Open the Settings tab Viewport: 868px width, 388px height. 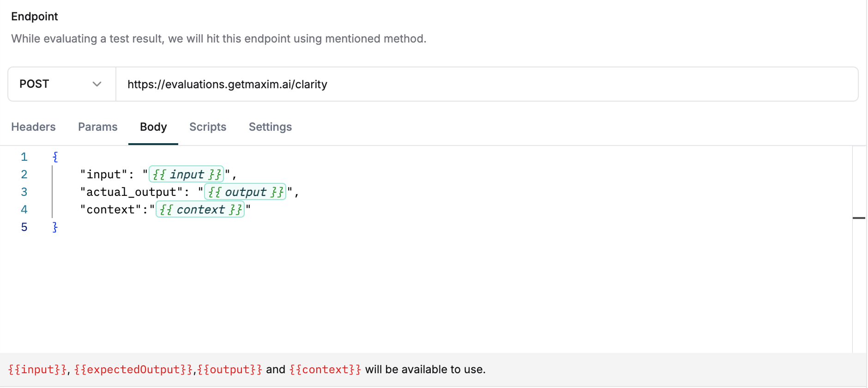pyautogui.click(x=270, y=127)
